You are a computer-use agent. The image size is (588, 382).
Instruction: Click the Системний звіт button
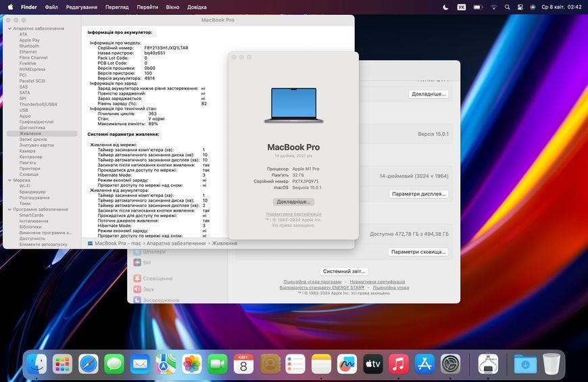click(344, 271)
